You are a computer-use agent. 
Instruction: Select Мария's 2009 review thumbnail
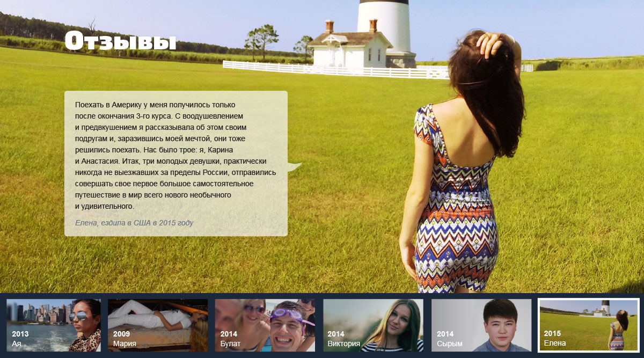[157, 325]
